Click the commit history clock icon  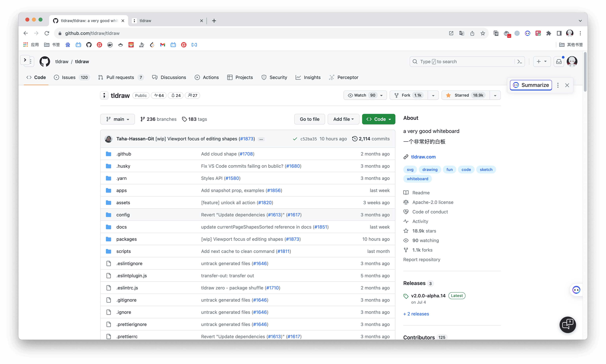(354, 139)
